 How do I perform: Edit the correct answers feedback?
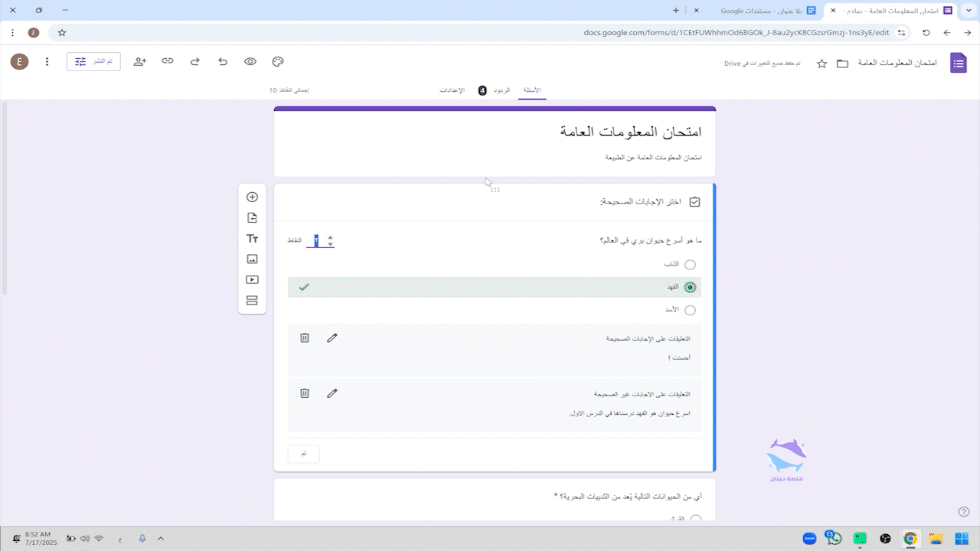point(332,337)
